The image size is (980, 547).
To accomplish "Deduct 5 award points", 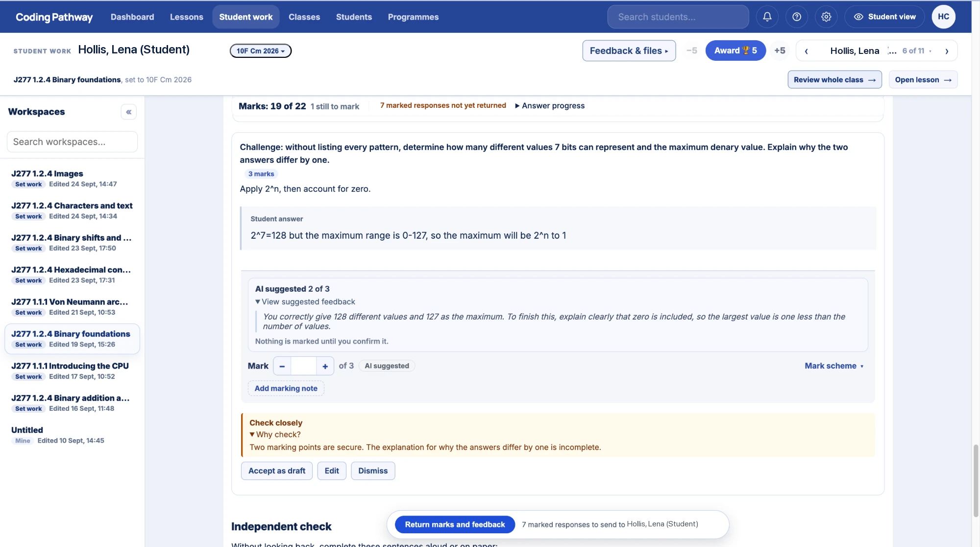I will [691, 50].
